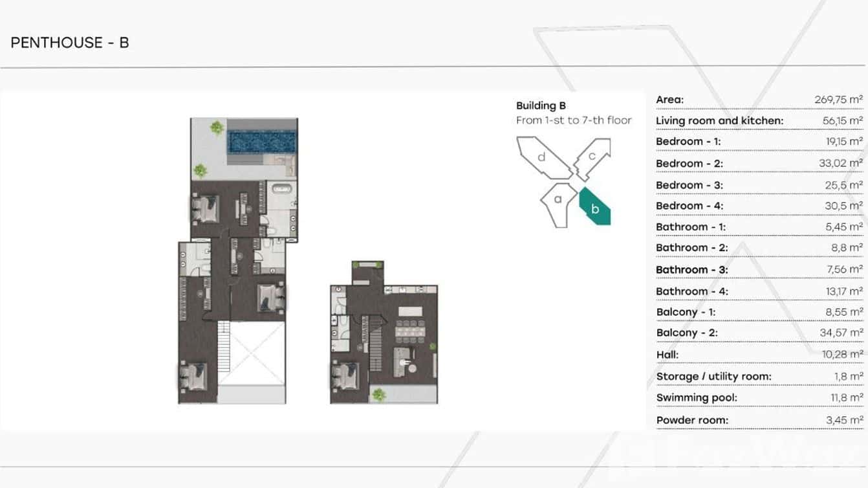
Task: Click the PENTHOUSE - B title
Action: point(70,43)
